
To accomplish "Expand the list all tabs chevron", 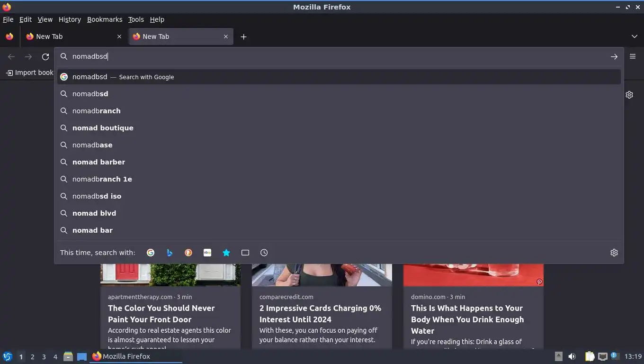I will tap(635, 36).
